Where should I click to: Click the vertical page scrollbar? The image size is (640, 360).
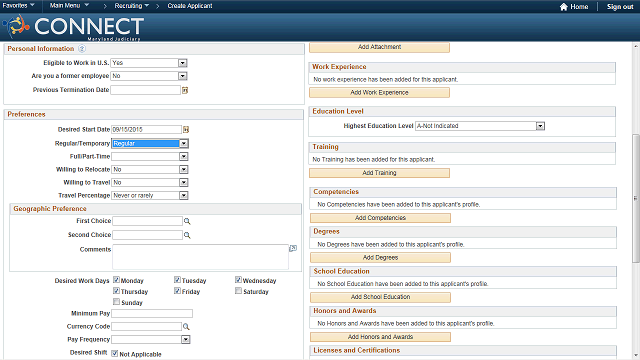click(x=636, y=198)
